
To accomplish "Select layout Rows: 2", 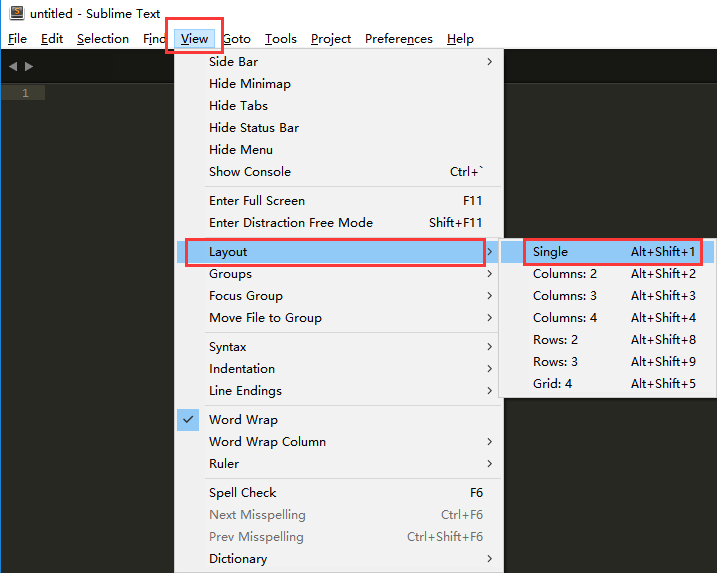I will click(607, 340).
